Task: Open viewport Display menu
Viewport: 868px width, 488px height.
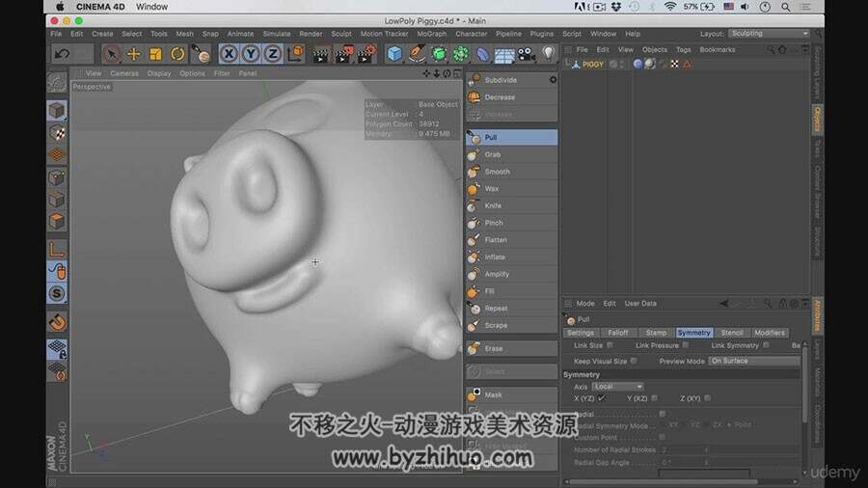Action: click(x=159, y=73)
